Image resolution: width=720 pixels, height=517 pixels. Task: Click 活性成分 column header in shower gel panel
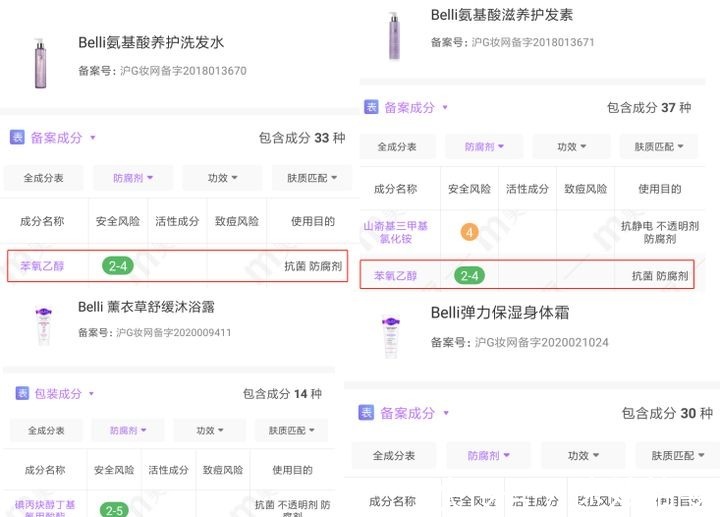tap(169, 470)
